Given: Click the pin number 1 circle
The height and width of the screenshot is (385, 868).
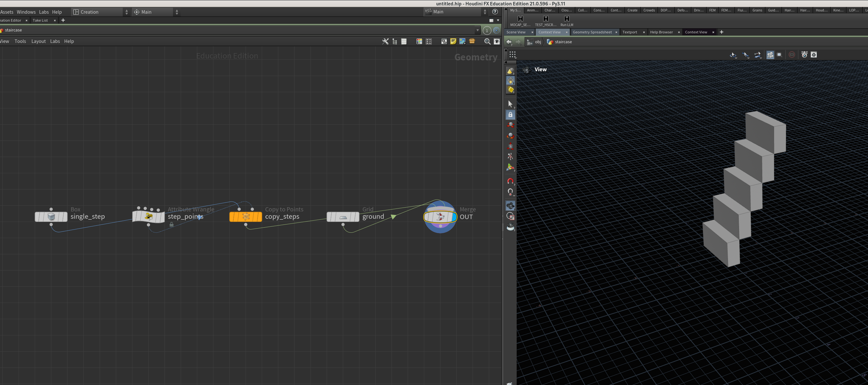Looking at the screenshot, I should tap(487, 30).
